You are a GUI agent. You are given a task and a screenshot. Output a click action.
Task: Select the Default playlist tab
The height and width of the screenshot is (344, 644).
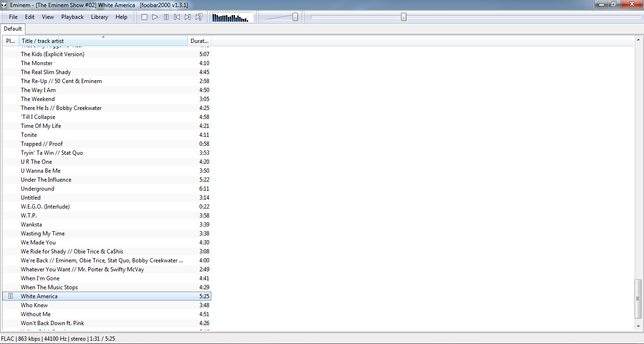click(13, 29)
